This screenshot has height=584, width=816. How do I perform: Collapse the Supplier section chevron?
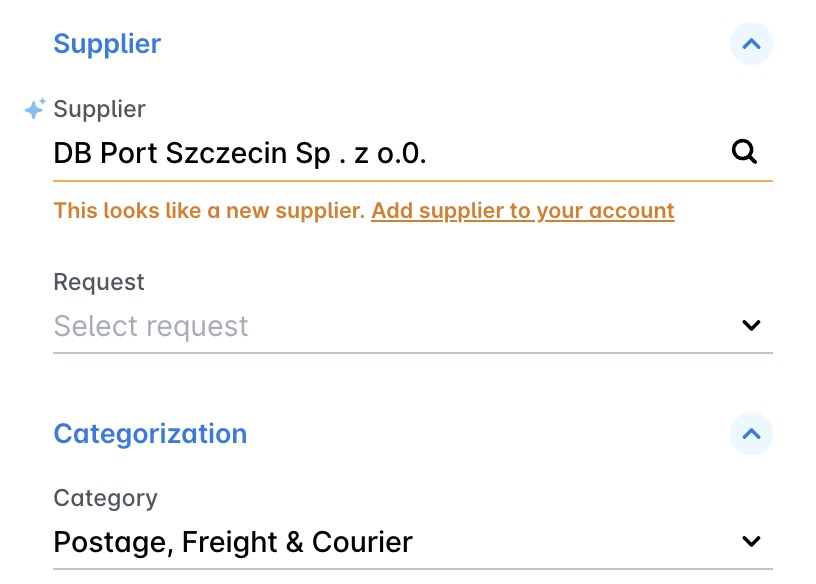coord(751,44)
